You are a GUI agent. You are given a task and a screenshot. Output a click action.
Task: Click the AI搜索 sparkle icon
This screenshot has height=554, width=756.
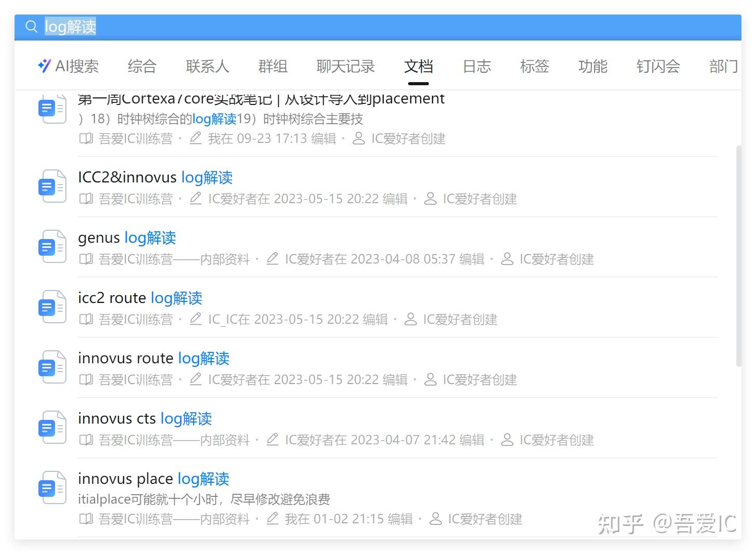pyautogui.click(x=44, y=65)
